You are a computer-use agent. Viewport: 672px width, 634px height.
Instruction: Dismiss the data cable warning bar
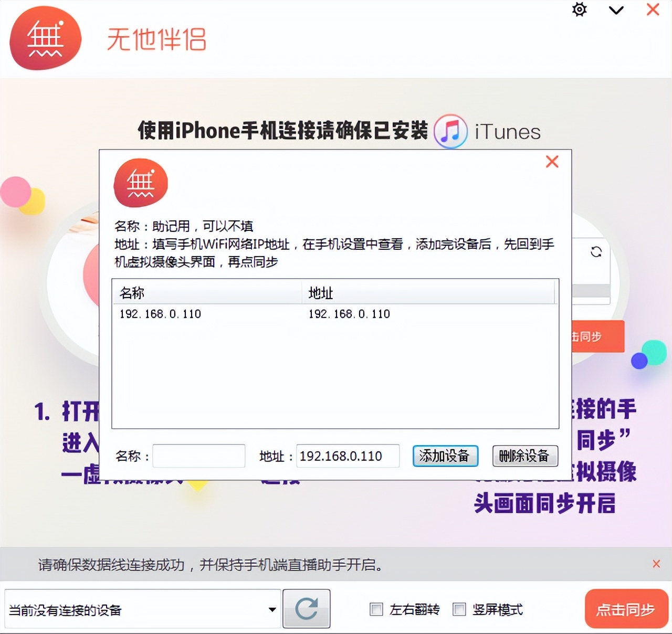(656, 564)
